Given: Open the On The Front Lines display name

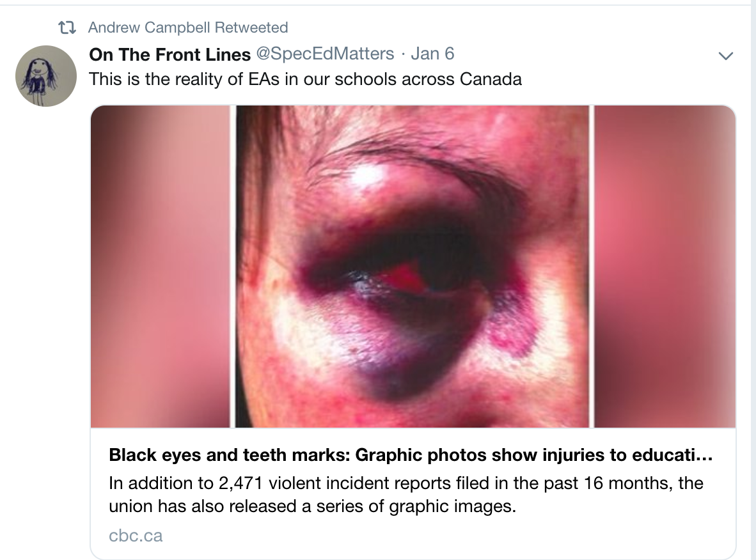Looking at the screenshot, I should (169, 54).
